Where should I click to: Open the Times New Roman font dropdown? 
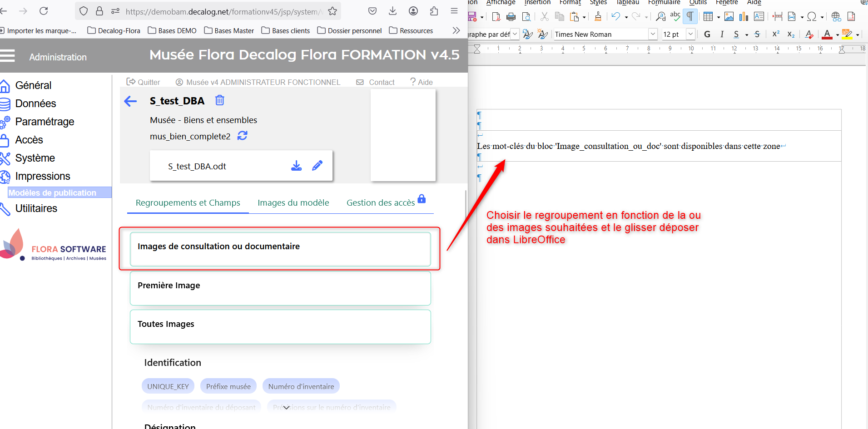(x=653, y=35)
